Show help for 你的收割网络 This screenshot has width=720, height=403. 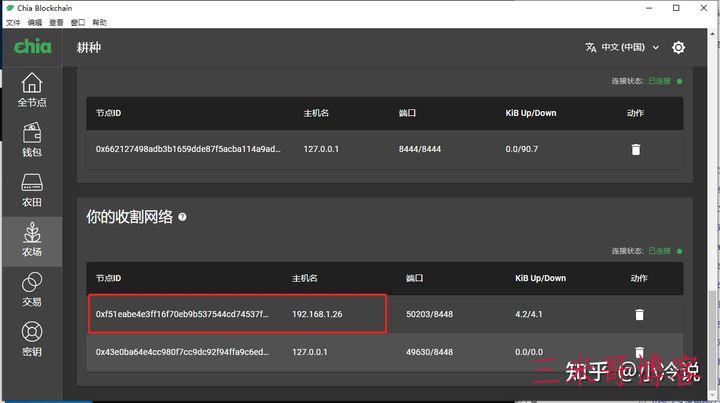point(182,217)
